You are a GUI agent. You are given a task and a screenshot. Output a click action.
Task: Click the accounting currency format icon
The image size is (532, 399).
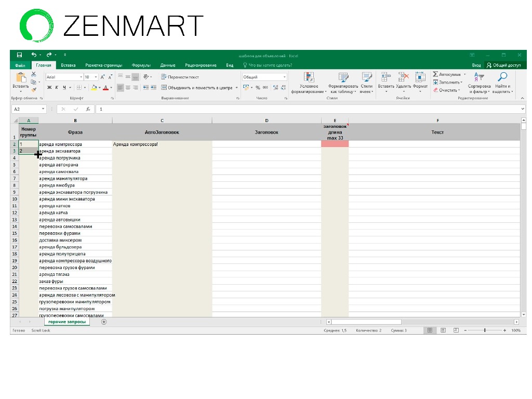pyautogui.click(x=246, y=87)
